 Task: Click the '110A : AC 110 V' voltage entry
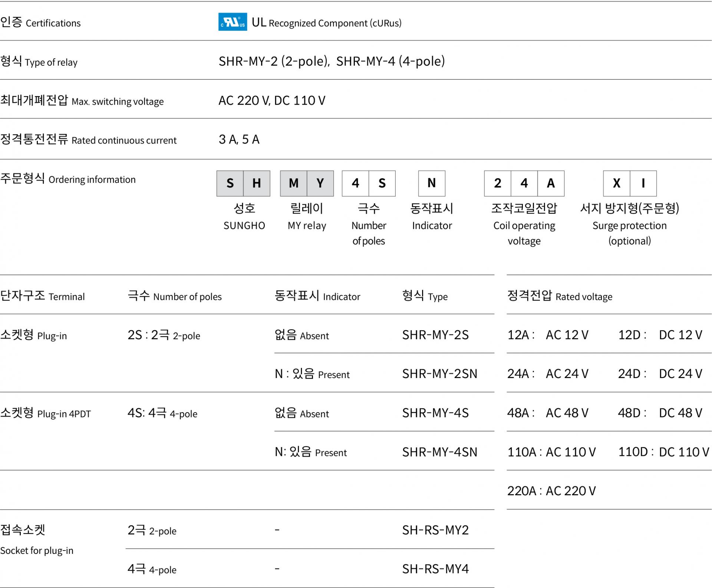(551, 452)
